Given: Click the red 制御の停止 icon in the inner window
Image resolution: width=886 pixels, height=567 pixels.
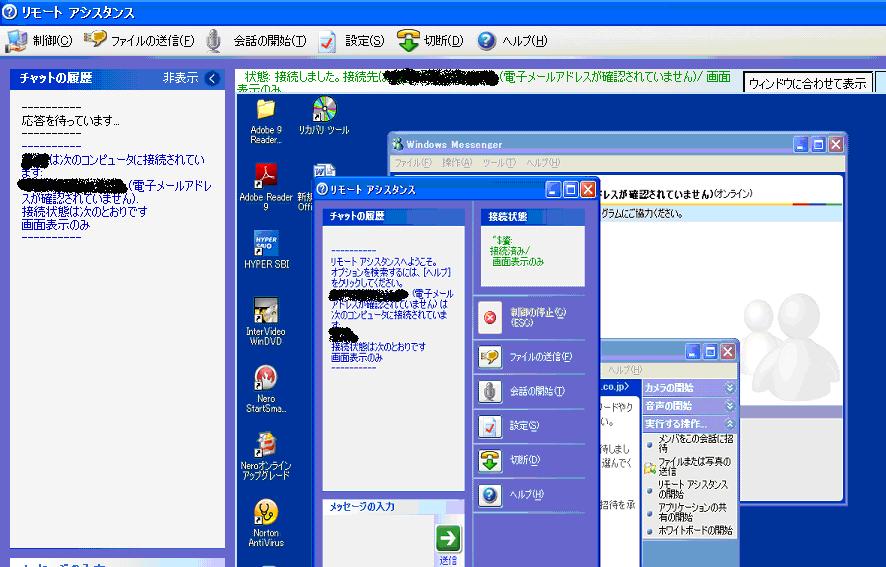Looking at the screenshot, I should click(491, 317).
